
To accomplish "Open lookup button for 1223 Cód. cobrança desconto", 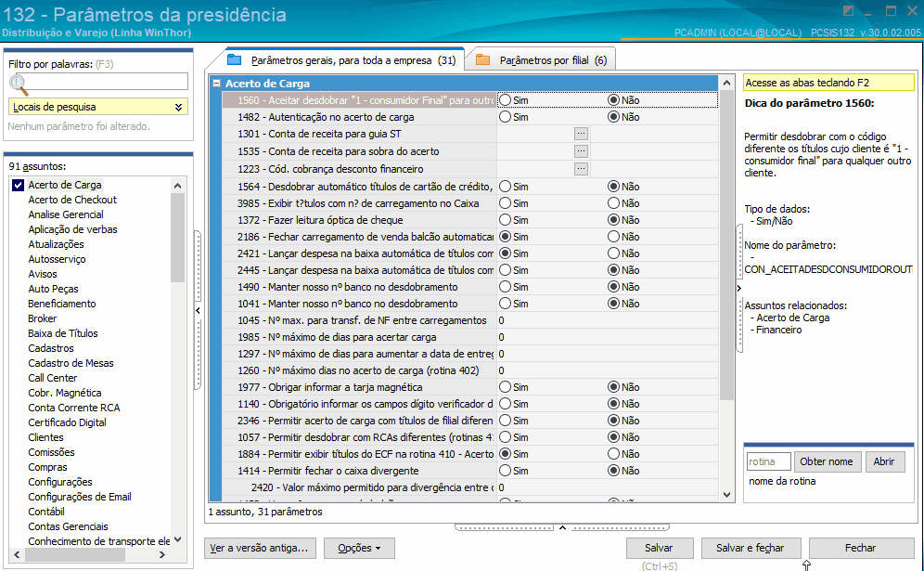I will tap(581, 169).
